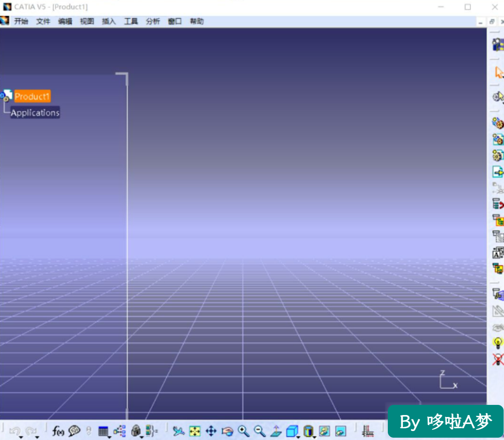Select Product1 node in the tree
The image size is (504, 440).
tap(32, 96)
